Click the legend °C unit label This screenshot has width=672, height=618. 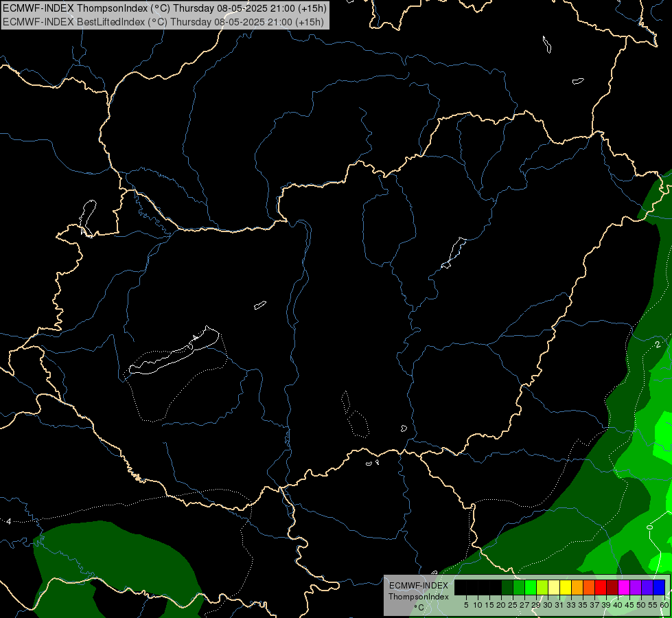419,607
